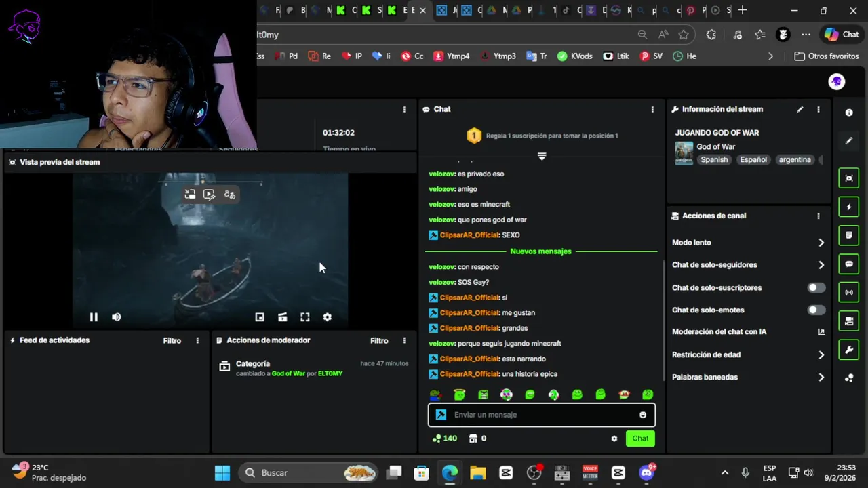Toggle channel actions camera icon in sidebar

point(849,321)
